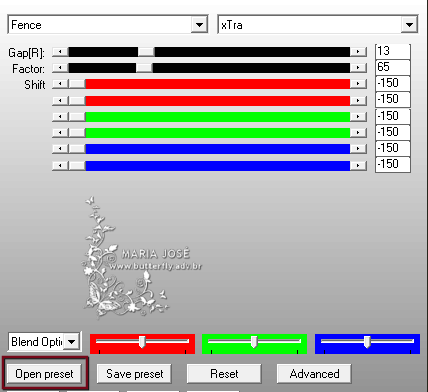Click the green blend slider thumb
The width and height of the screenshot is (428, 392).
[x=254, y=342]
